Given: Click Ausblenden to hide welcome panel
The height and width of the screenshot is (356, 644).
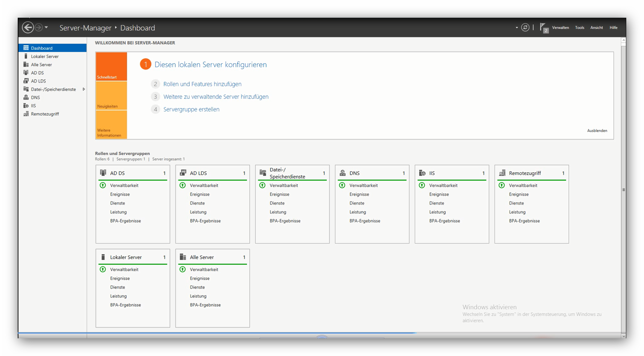Looking at the screenshot, I should click(x=597, y=130).
